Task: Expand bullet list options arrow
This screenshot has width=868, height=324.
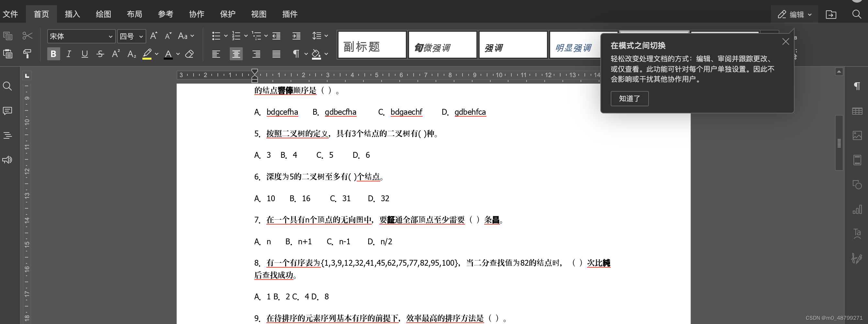Action: [x=226, y=36]
